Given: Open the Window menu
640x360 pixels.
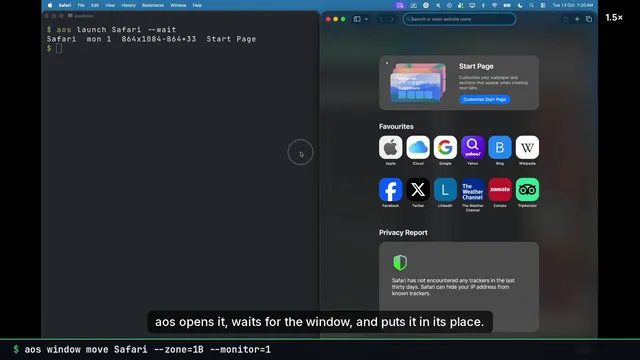Looking at the screenshot, I should click(x=178, y=5).
